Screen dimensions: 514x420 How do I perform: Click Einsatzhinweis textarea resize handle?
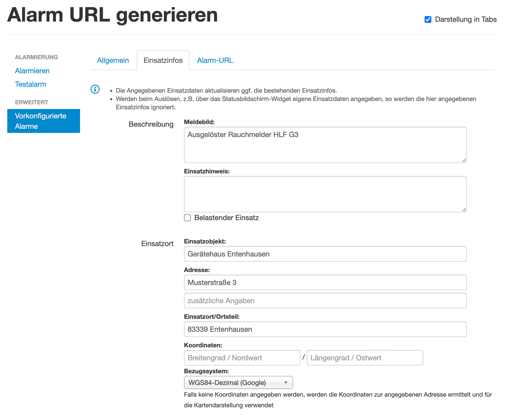point(464,210)
